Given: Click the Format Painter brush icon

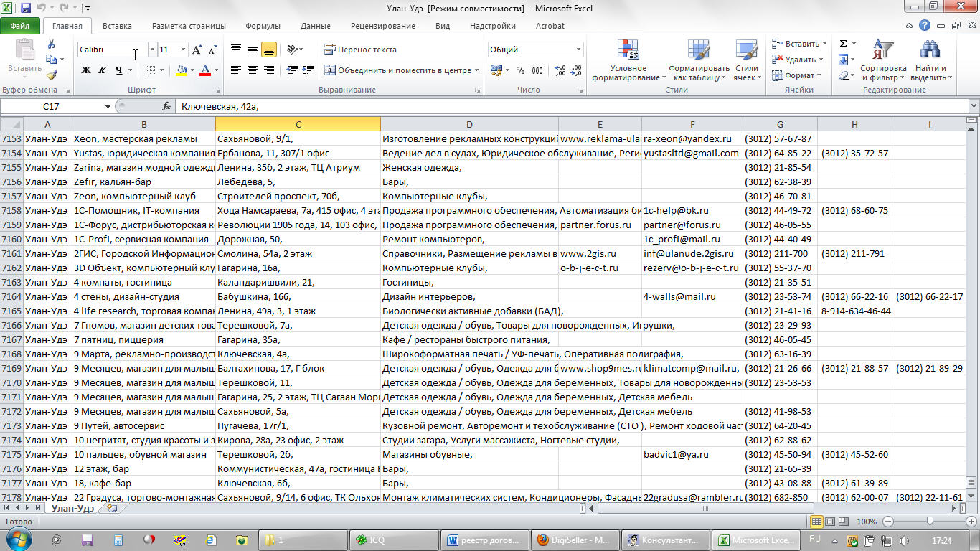Looking at the screenshot, I should coord(51,75).
